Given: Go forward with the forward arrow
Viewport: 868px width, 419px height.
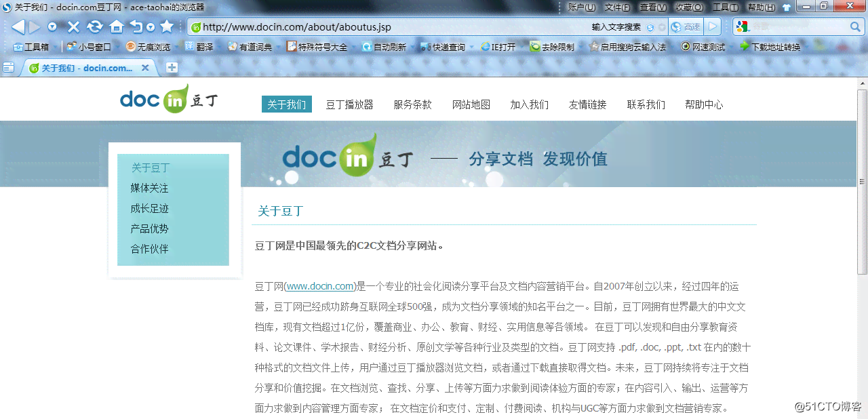Looking at the screenshot, I should tap(35, 27).
